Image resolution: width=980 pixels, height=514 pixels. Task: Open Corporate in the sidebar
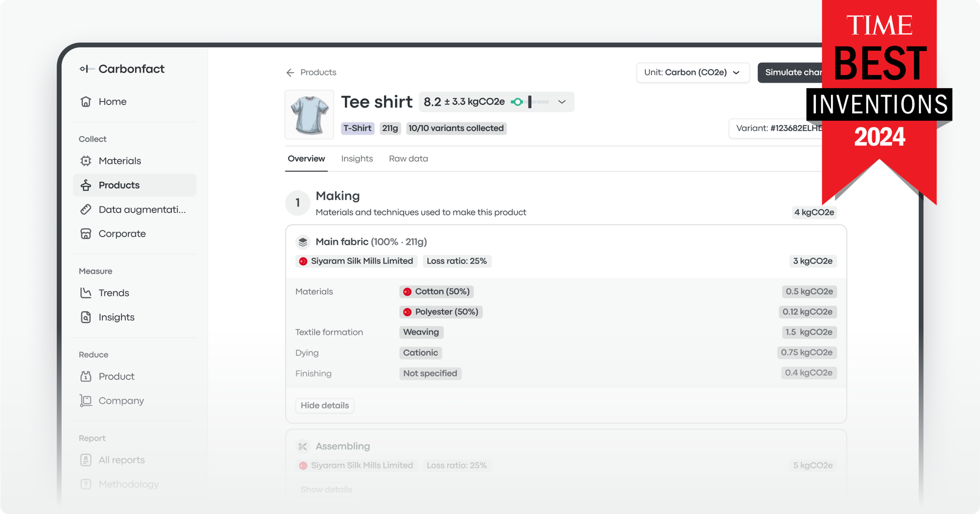point(135,234)
